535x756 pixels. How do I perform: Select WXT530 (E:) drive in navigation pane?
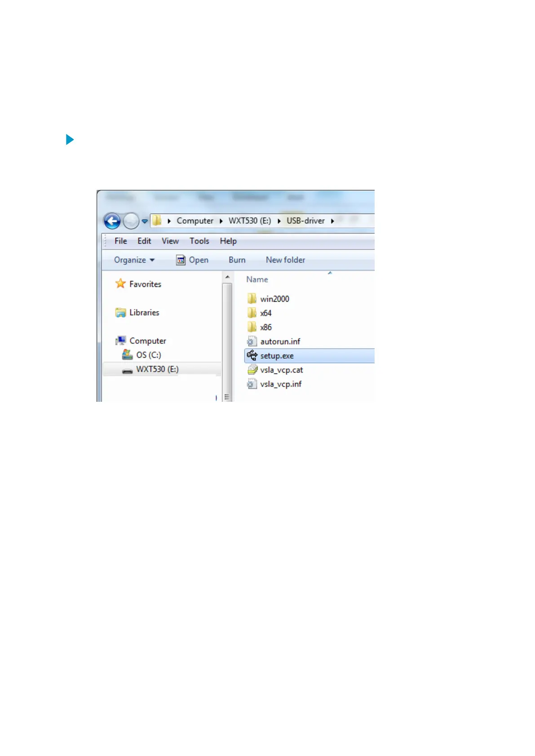click(157, 369)
